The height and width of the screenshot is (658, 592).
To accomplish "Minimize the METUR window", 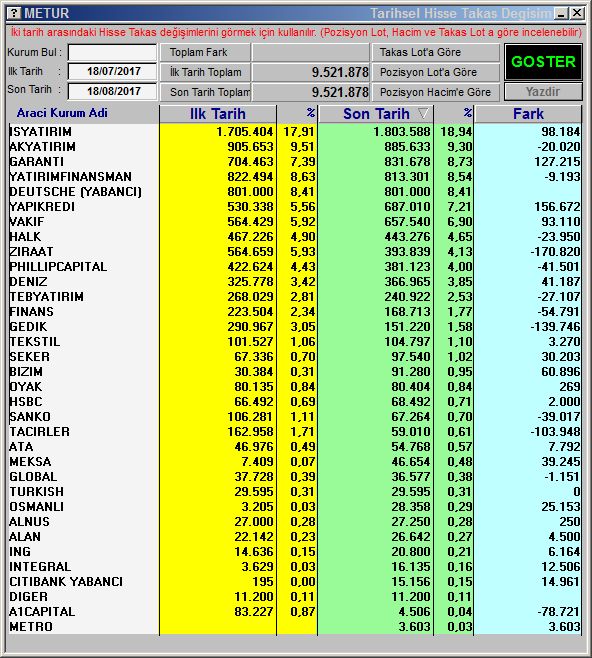I will (x=561, y=13).
